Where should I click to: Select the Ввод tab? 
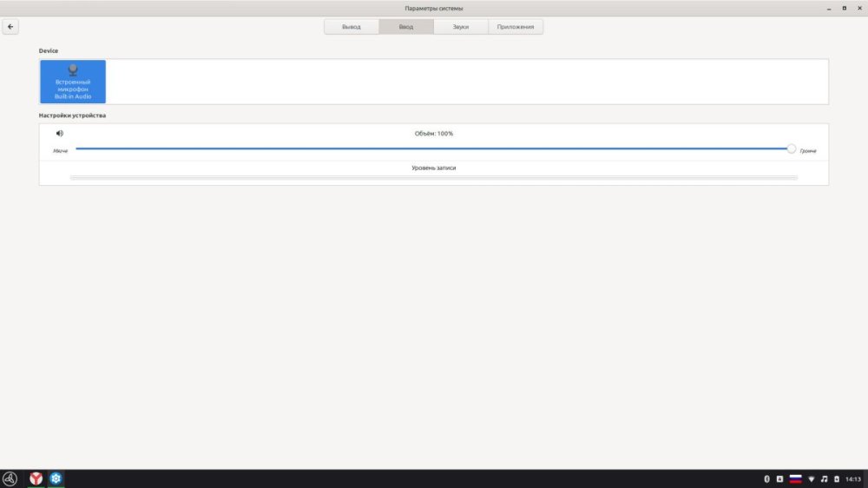406,27
